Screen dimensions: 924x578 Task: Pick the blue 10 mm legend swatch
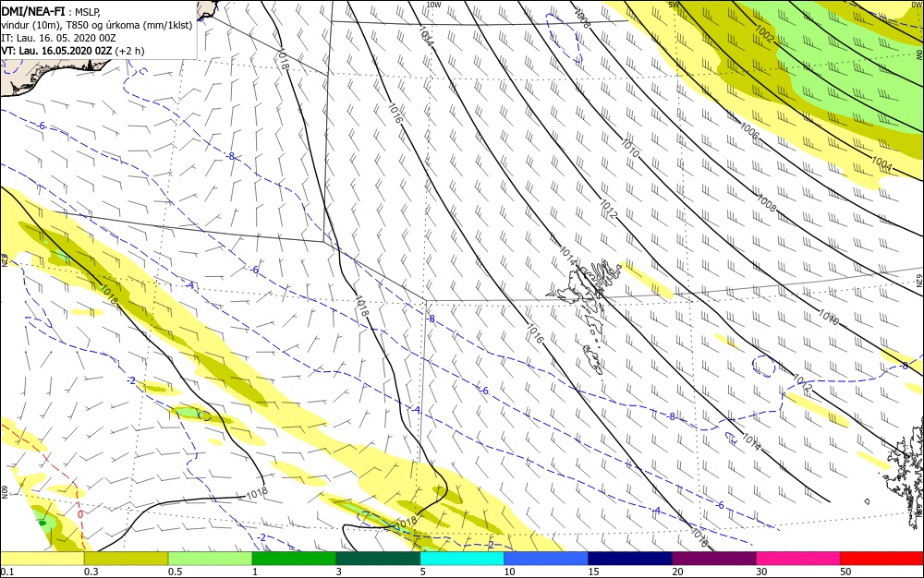(546, 559)
